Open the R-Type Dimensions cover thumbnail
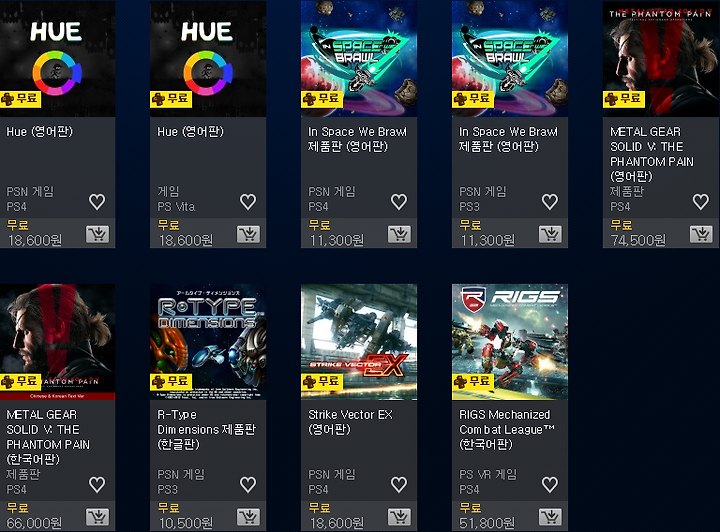 [x=208, y=342]
